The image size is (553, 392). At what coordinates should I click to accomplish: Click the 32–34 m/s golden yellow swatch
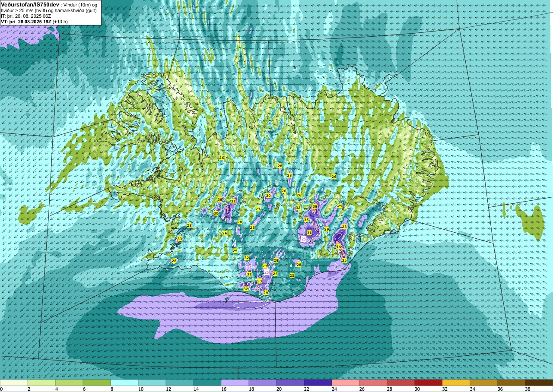click(x=456, y=383)
